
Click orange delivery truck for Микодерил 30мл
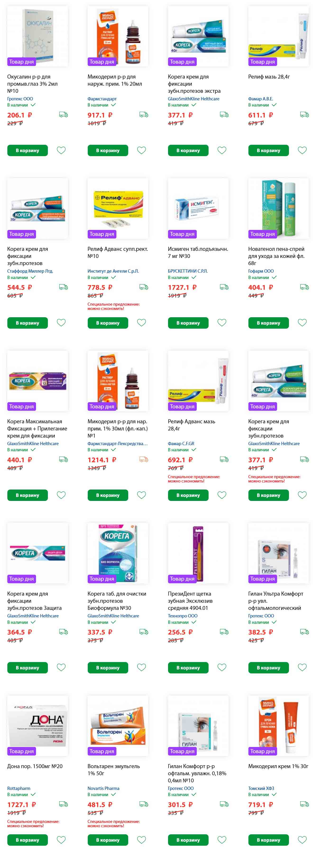(144, 459)
